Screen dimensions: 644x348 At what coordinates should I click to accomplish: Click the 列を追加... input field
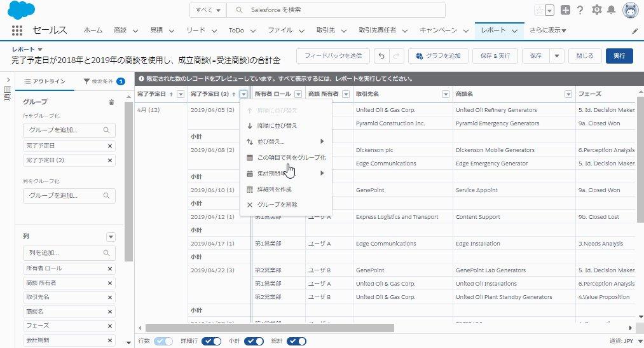tap(69, 253)
